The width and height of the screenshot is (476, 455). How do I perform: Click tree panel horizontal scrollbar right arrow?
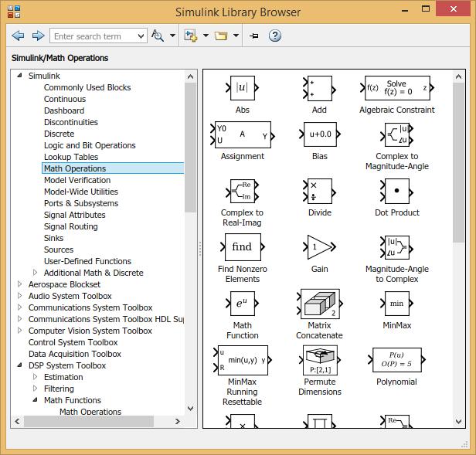pyautogui.click(x=178, y=421)
